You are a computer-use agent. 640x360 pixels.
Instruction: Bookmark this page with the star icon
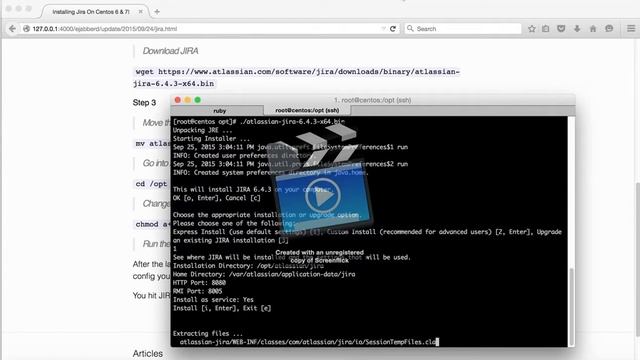(x=531, y=29)
